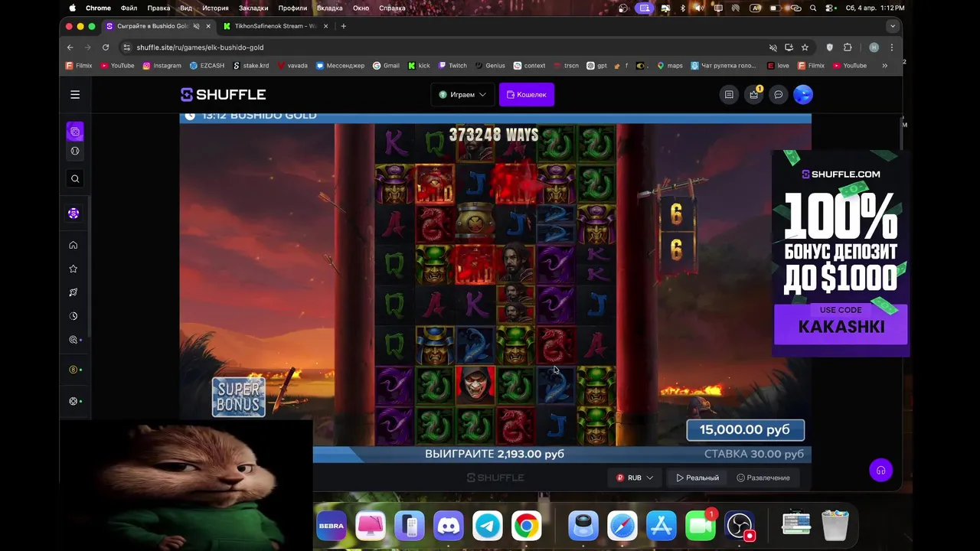Screen dimensions: 980x551
Task: Open the Gmail bookmark
Action: tap(386, 66)
